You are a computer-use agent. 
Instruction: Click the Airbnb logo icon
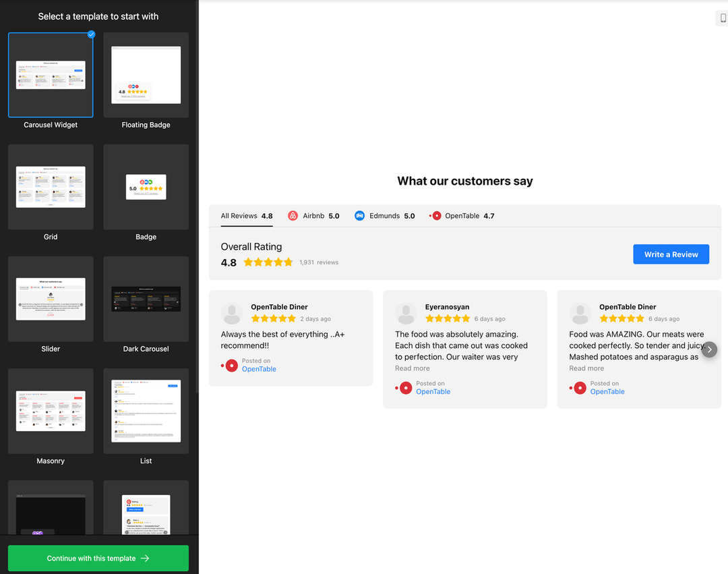point(293,216)
